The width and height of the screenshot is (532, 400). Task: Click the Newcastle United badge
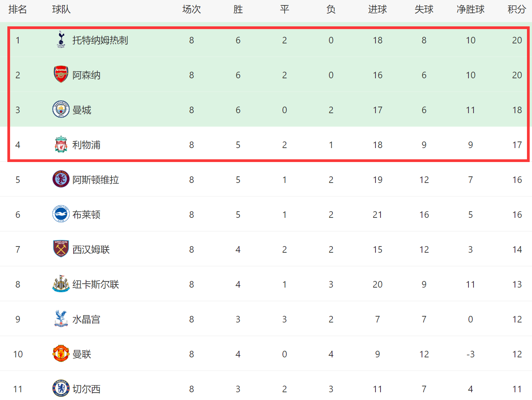61,284
